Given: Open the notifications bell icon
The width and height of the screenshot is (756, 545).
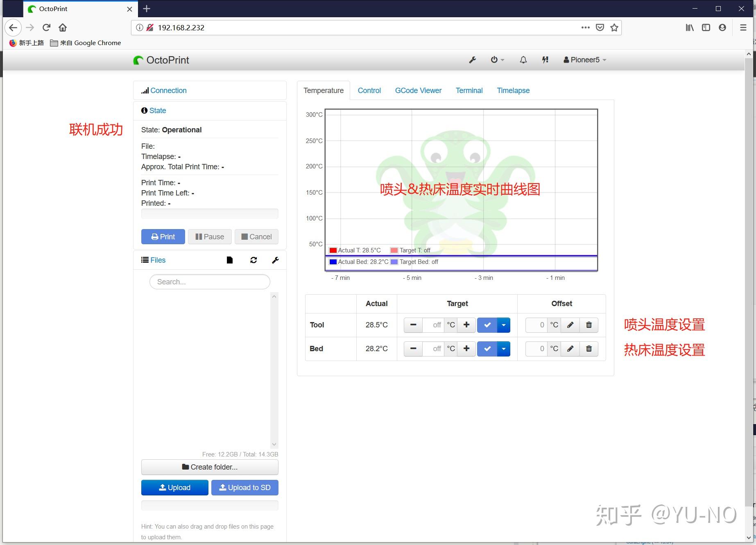Looking at the screenshot, I should pyautogui.click(x=523, y=60).
